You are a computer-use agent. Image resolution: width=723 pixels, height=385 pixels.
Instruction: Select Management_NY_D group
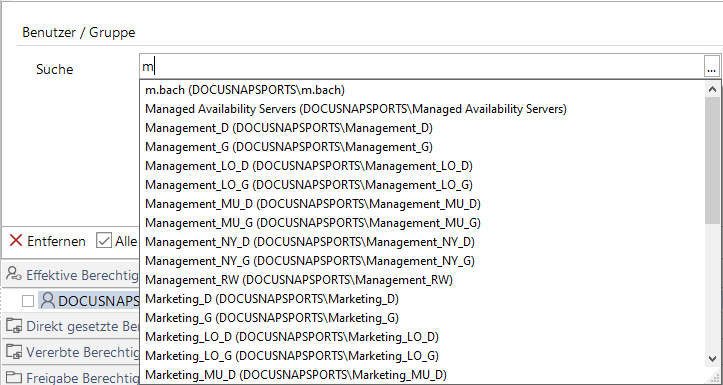pyautogui.click(x=309, y=242)
